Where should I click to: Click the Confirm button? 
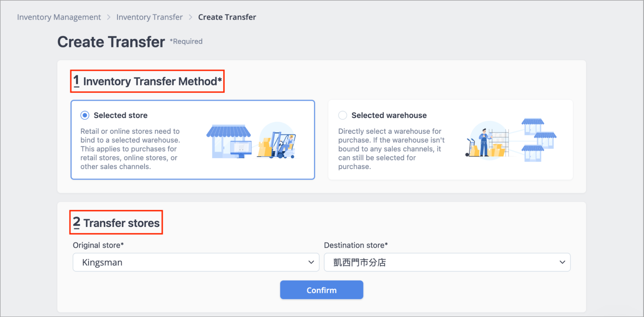tap(322, 290)
